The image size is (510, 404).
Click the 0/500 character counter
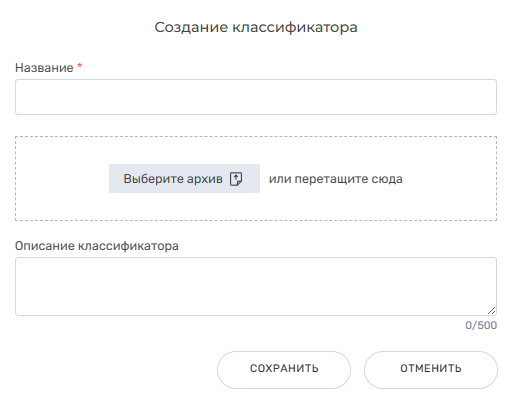pyautogui.click(x=481, y=325)
